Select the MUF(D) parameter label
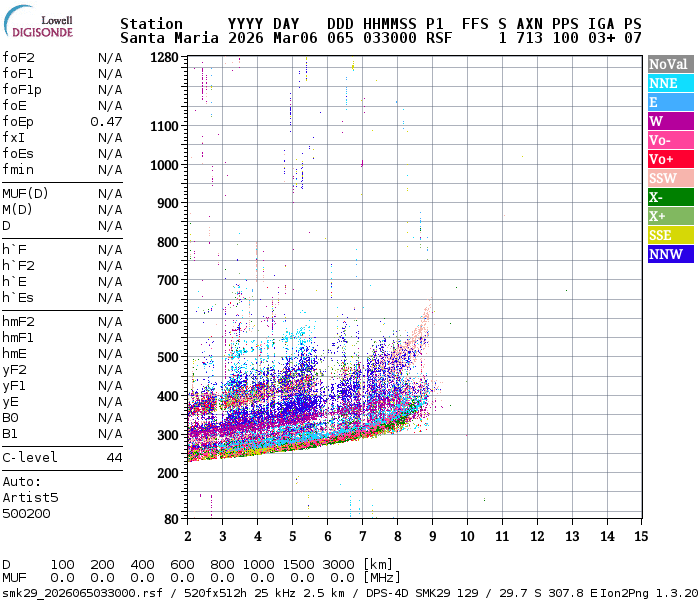The height and width of the screenshot is (600, 700). (x=25, y=194)
